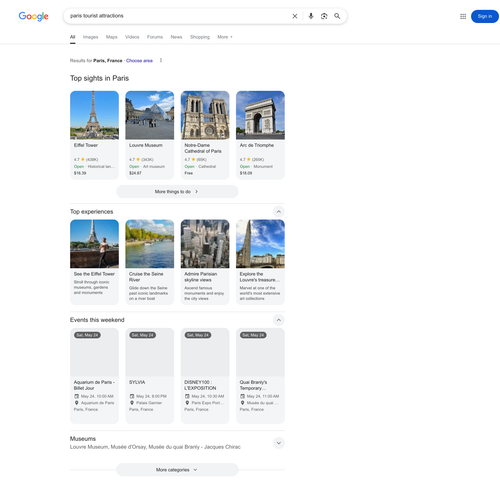This screenshot has width=500, height=496.
Task: Expand the More categories button
Action: (x=177, y=470)
